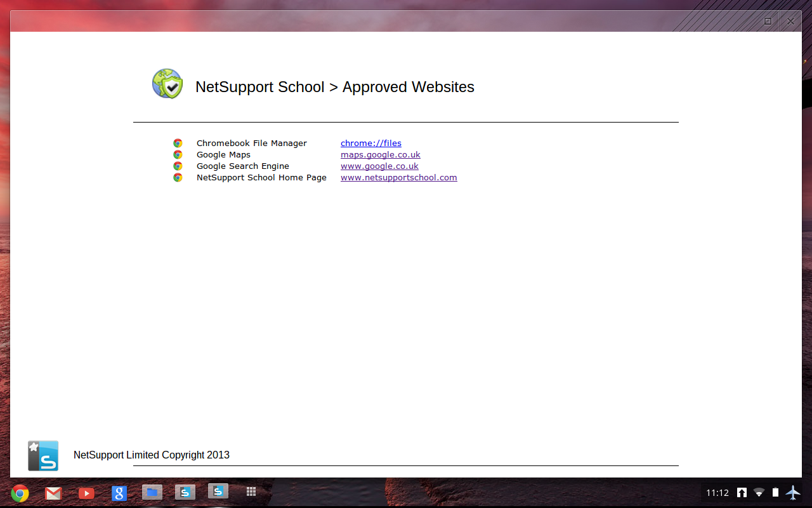
Task: Open the Wi-Fi status indicator
Action: 759,493
